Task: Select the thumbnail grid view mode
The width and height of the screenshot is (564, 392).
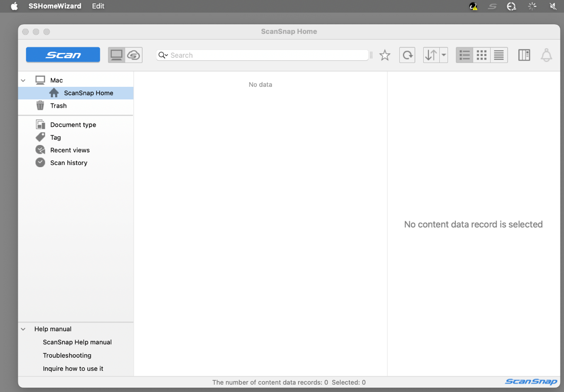Action: [x=482, y=55]
